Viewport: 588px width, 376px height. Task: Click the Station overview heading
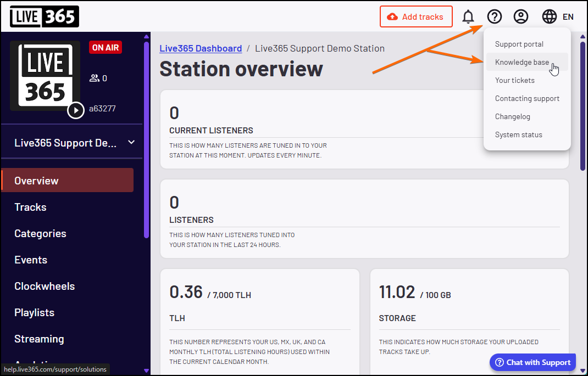[x=241, y=69]
